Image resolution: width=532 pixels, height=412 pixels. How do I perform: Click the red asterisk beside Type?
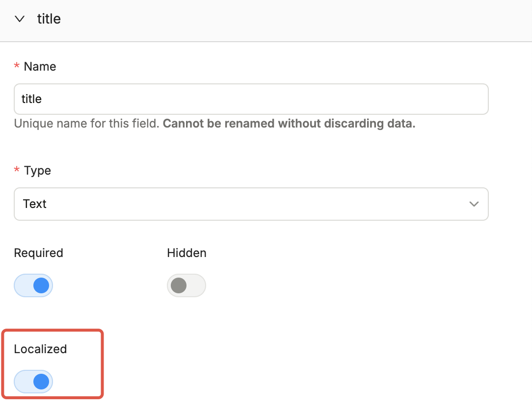pyautogui.click(x=17, y=171)
